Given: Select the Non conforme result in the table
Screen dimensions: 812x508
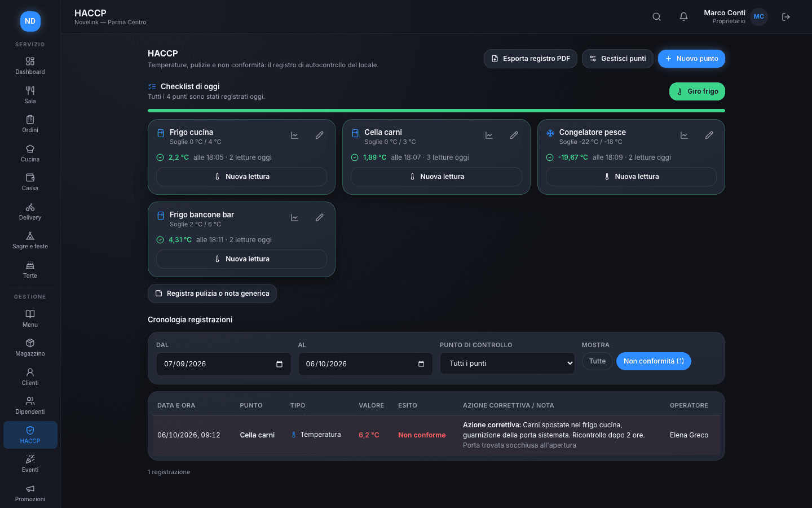Looking at the screenshot, I should point(422,435).
